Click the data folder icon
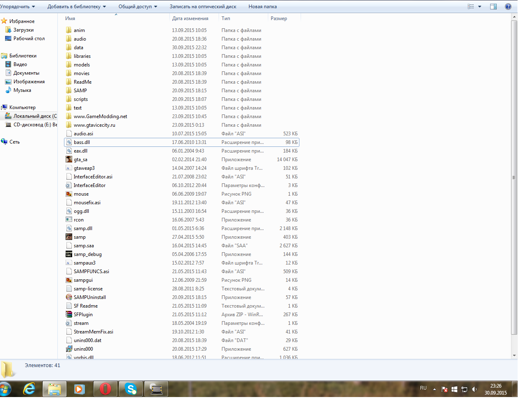Screen dimensions: 525x420 [69, 48]
